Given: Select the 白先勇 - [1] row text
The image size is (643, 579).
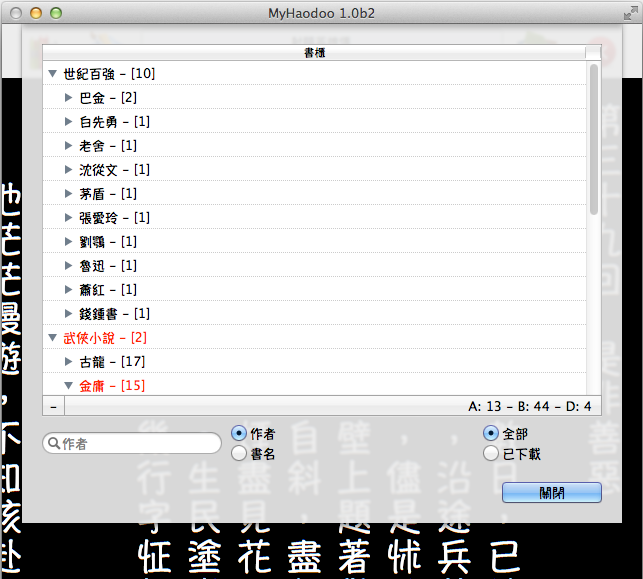Looking at the screenshot, I should coord(114,122).
